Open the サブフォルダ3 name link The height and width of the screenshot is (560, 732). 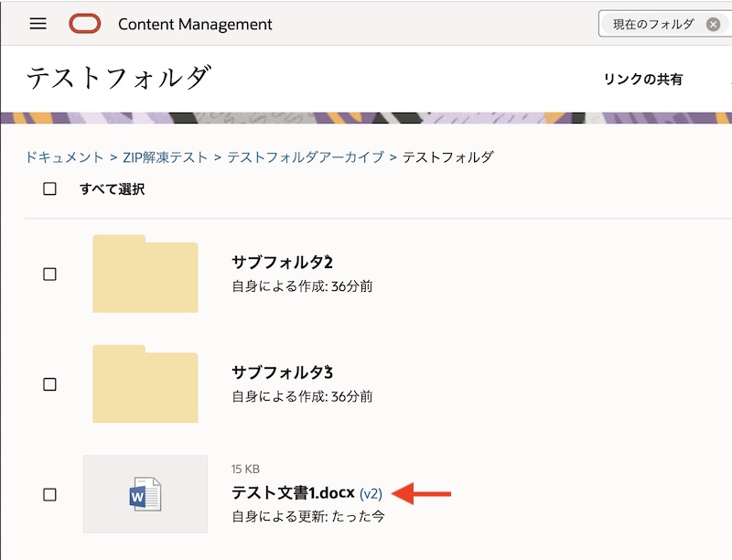click(x=282, y=372)
